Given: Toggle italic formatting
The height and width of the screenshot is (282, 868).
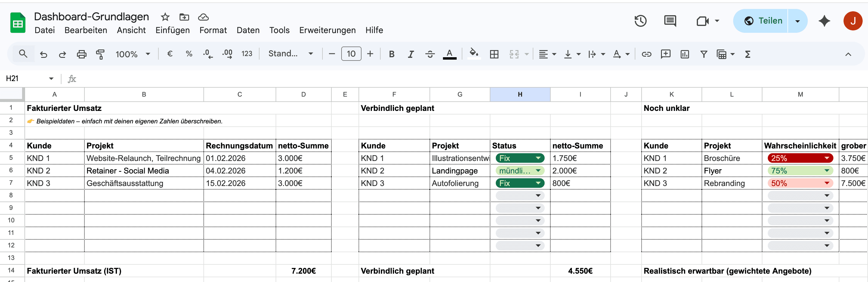Looking at the screenshot, I should (x=410, y=54).
